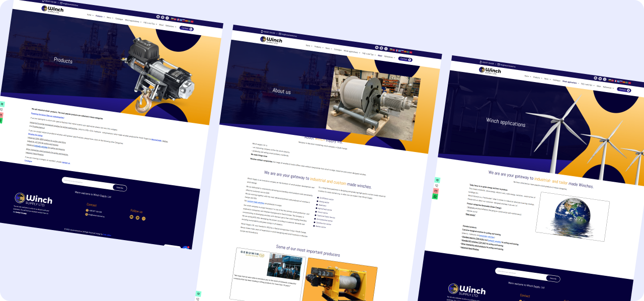Click Contact button on Winch applications page
Viewport: 644px width, 301px height.
(x=624, y=90)
